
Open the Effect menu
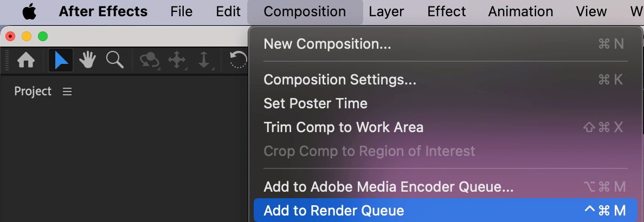[x=446, y=11]
